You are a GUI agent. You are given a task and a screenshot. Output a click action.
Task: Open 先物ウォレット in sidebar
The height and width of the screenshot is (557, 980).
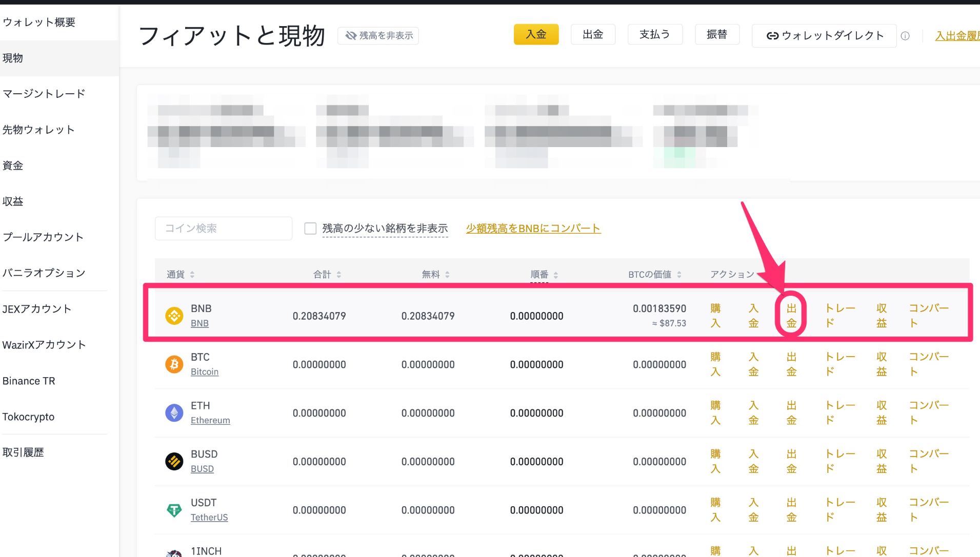click(38, 130)
